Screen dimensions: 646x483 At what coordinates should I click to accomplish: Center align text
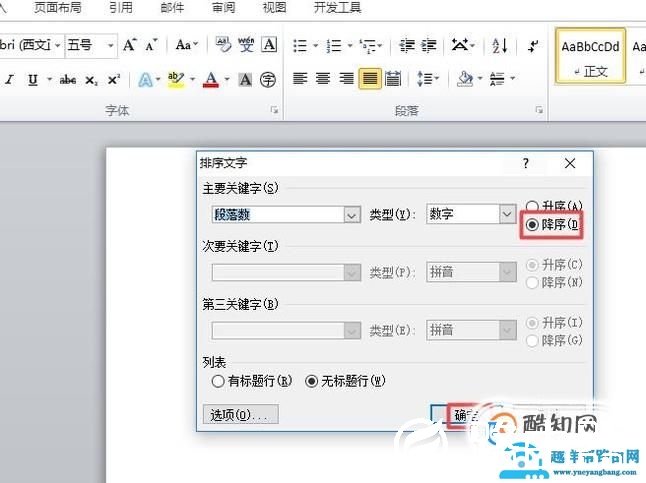[x=323, y=78]
